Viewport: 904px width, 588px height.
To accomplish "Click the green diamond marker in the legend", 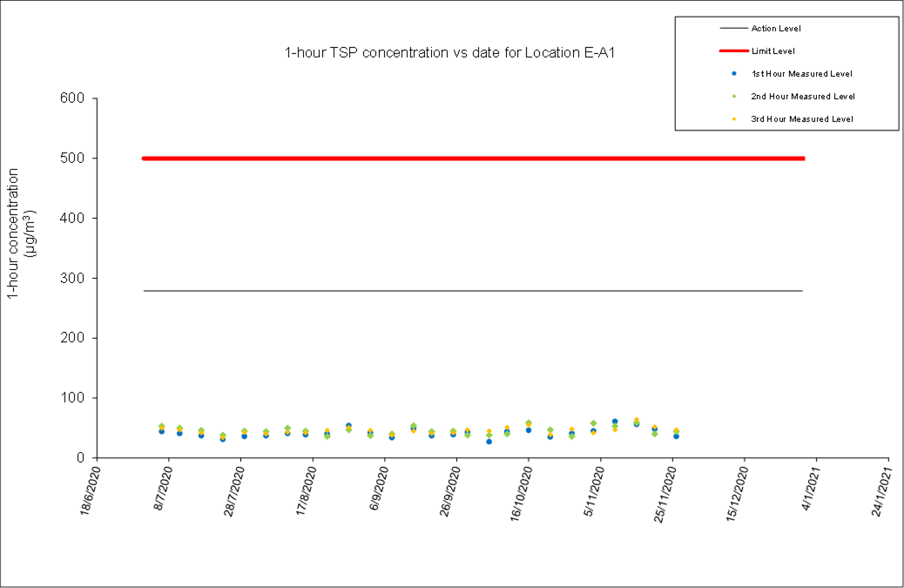I will click(x=734, y=97).
